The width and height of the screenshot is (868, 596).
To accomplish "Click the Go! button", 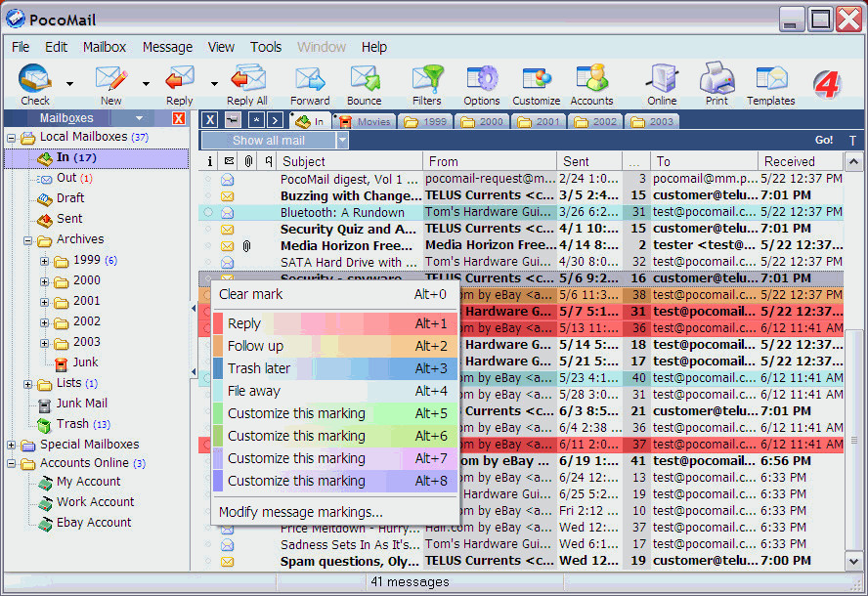I will (x=824, y=141).
